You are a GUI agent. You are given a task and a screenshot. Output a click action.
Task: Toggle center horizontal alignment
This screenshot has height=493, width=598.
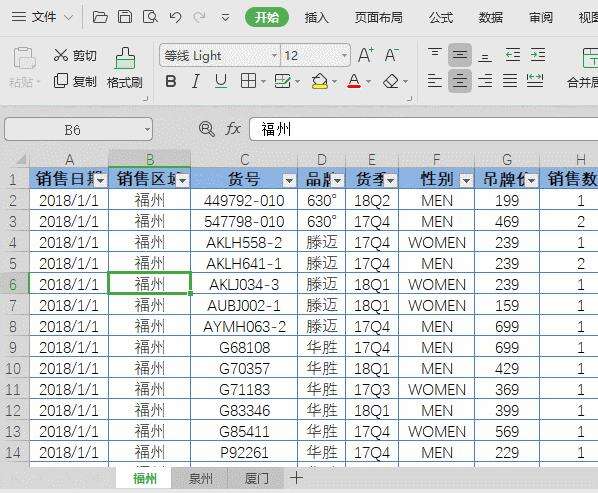[460, 81]
